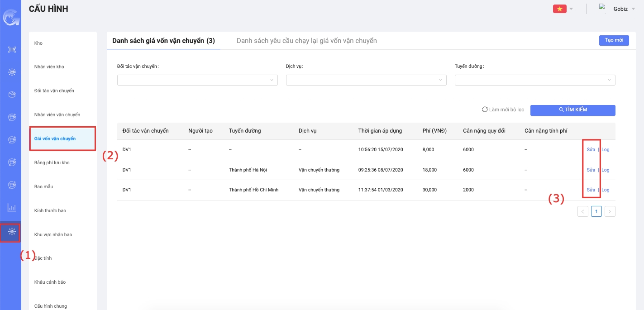
Task: Open the barcode scan sidebar icon
Action: (x=12, y=50)
